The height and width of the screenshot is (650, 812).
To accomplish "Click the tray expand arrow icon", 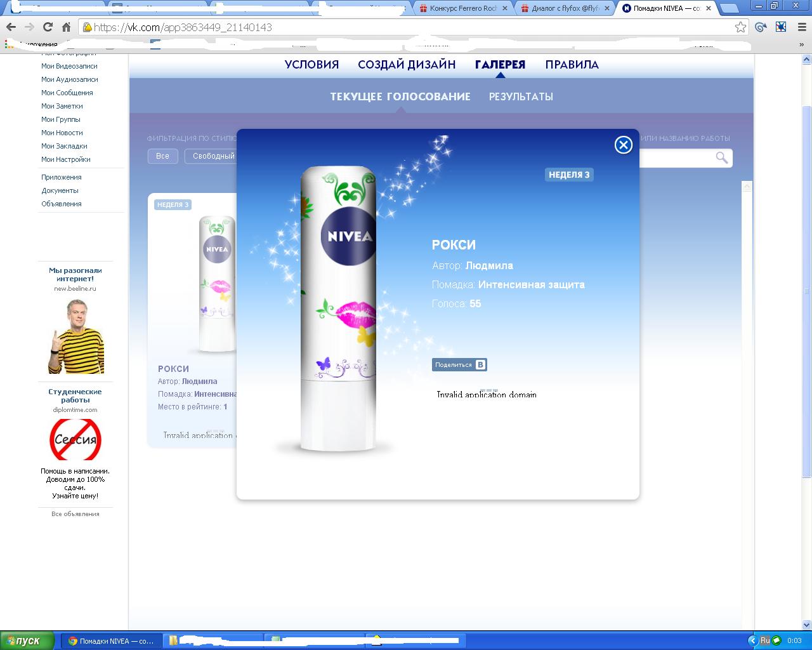I will [752, 640].
